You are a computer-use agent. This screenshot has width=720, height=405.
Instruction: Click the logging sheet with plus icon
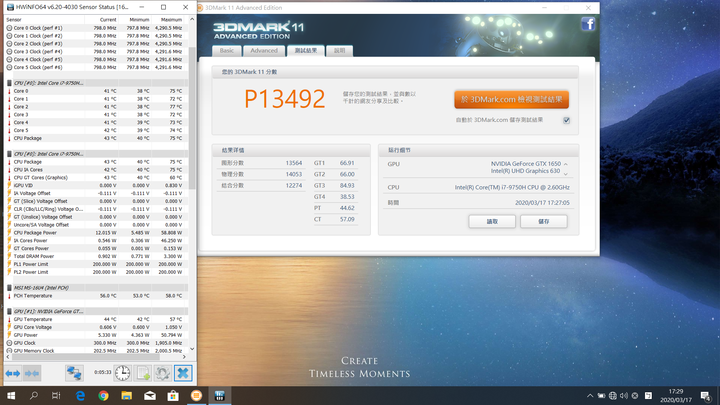click(143, 373)
